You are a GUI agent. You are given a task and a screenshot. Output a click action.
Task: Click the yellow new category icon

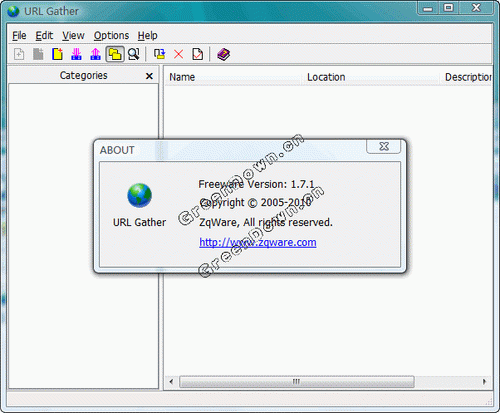pos(57,54)
